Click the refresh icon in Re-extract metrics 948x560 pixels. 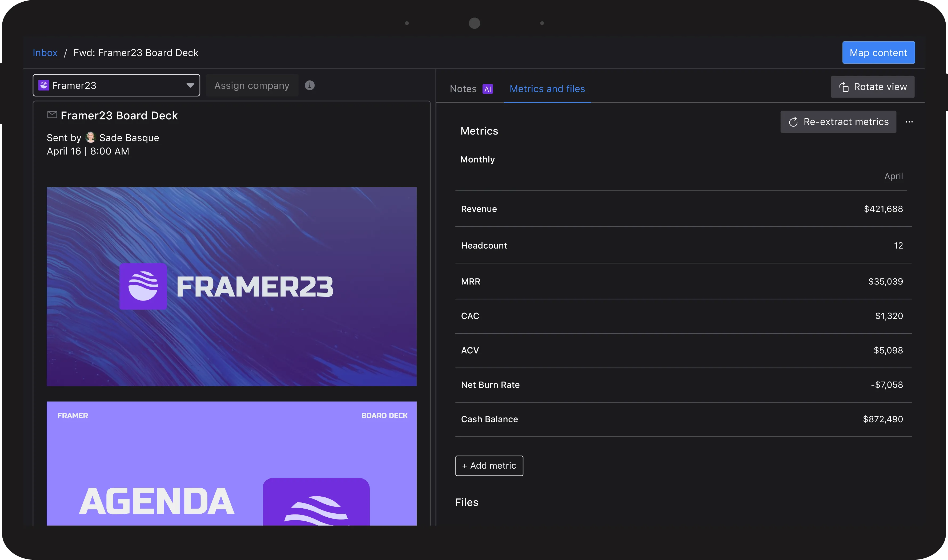point(793,122)
